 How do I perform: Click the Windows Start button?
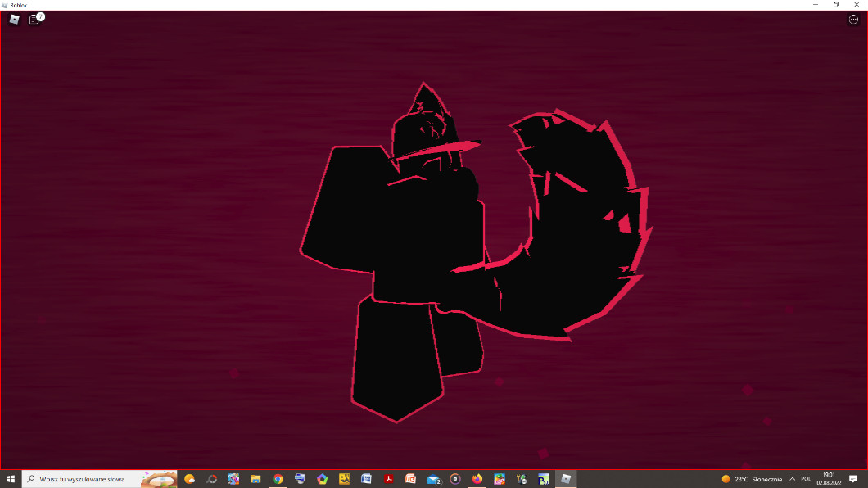point(11,479)
